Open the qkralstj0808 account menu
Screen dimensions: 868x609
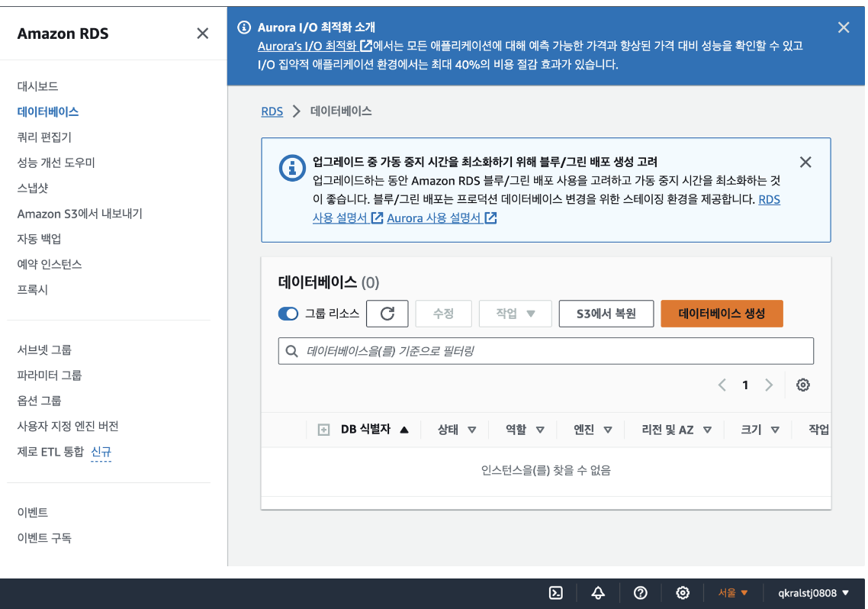(x=813, y=593)
